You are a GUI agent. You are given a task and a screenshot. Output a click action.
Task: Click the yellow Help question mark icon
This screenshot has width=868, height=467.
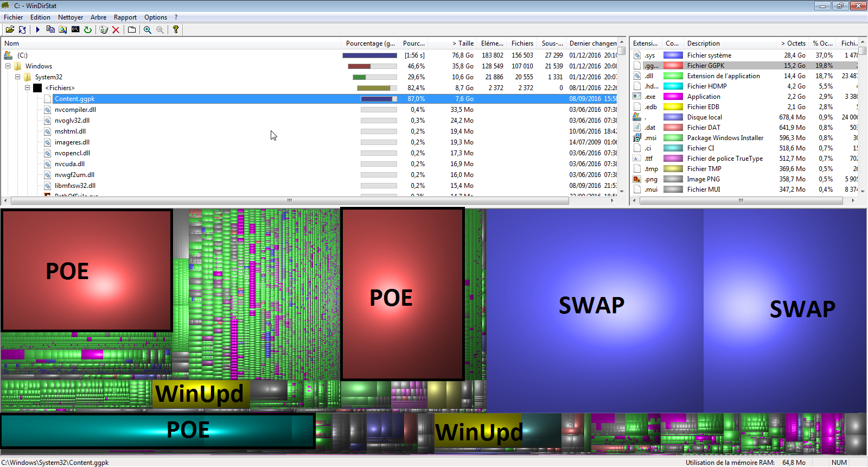tap(176, 30)
